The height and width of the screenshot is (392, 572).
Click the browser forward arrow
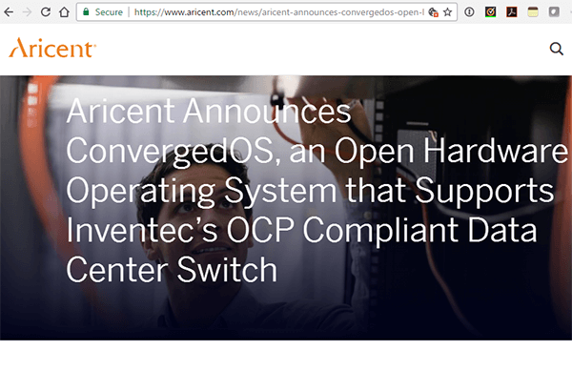[27, 12]
